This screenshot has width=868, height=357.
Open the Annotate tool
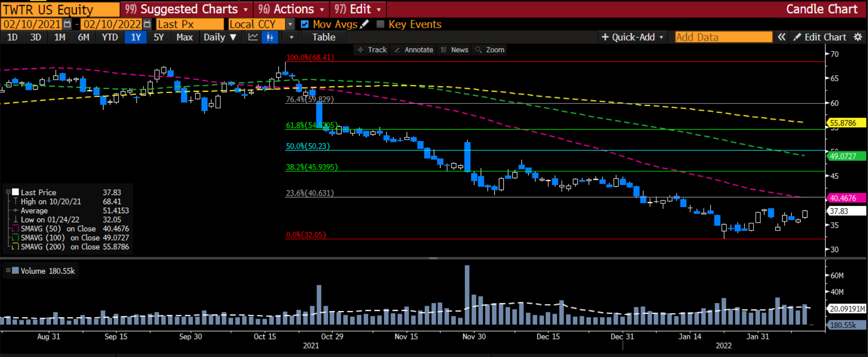tap(414, 50)
